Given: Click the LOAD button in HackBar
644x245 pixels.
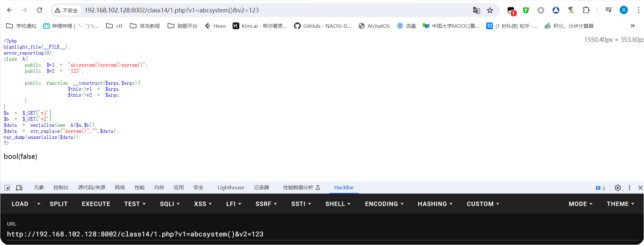Looking at the screenshot, I should 20,204.
